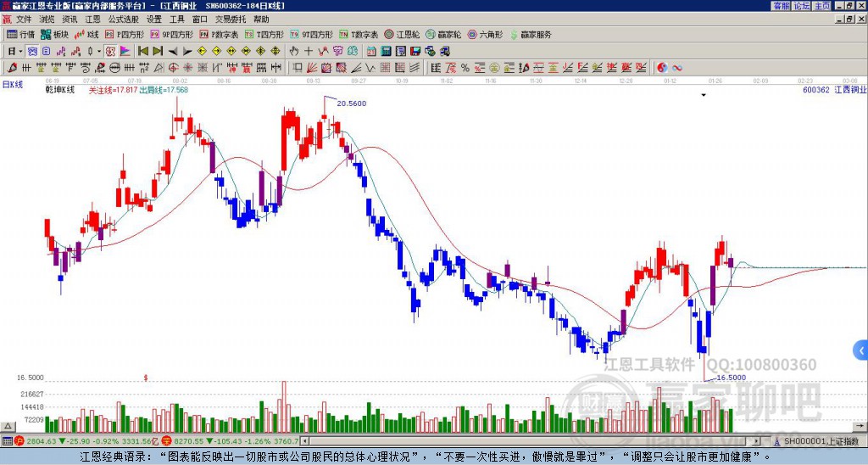
Task: Open the calendar date icon
Action: [x=371, y=52]
